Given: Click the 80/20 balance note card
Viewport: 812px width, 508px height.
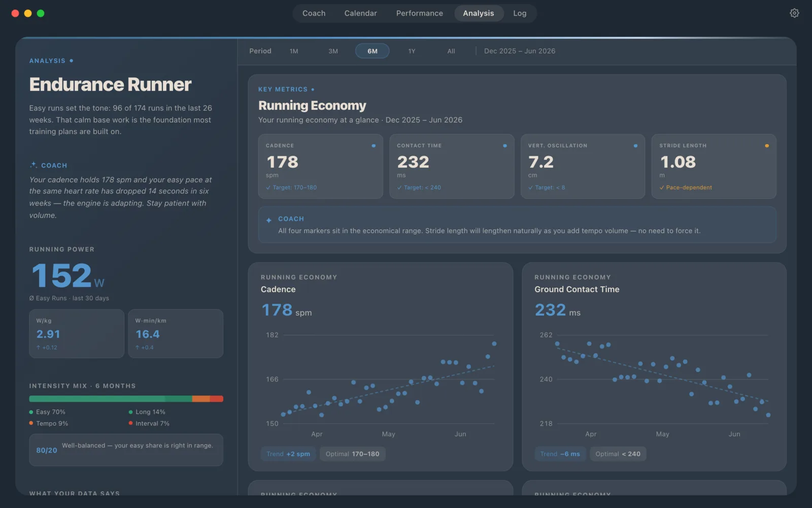Looking at the screenshot, I should [x=126, y=450].
